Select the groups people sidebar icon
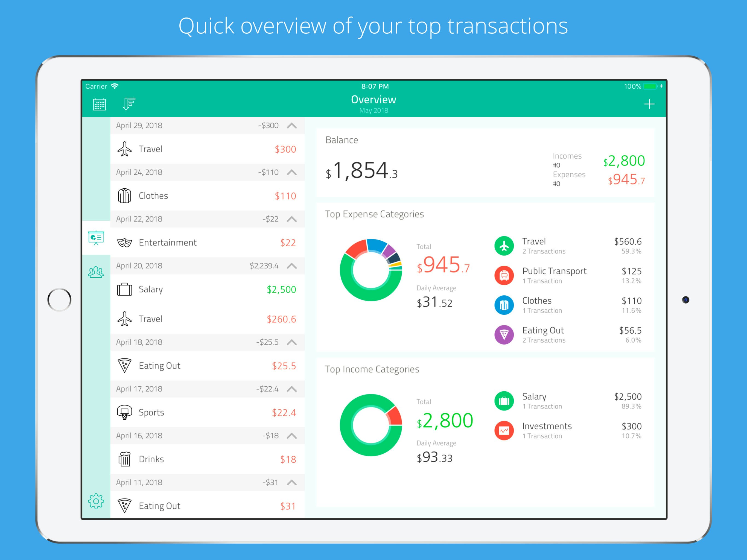Image resolution: width=747 pixels, height=560 pixels. [x=96, y=272]
